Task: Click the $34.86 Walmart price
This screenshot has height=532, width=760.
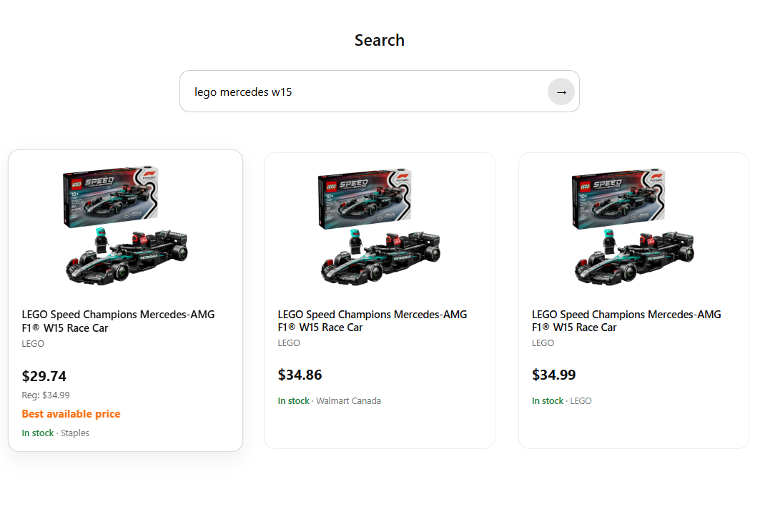Action: pos(300,375)
